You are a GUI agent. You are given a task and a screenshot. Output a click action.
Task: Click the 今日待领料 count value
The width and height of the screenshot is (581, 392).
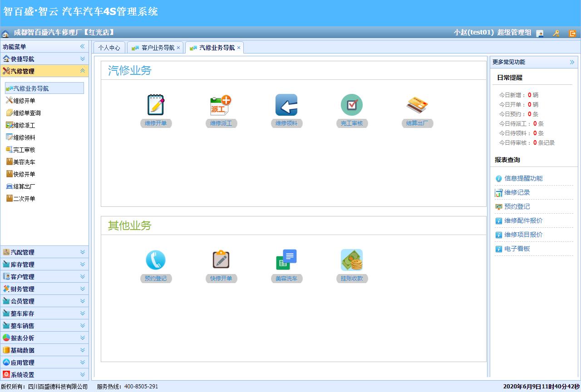[535, 133]
